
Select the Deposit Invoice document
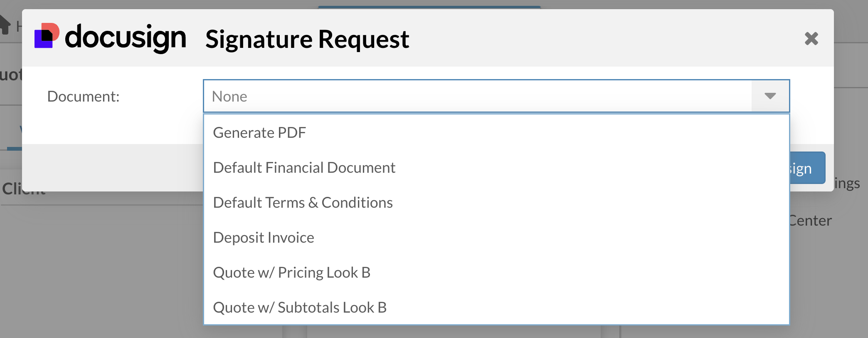click(264, 238)
